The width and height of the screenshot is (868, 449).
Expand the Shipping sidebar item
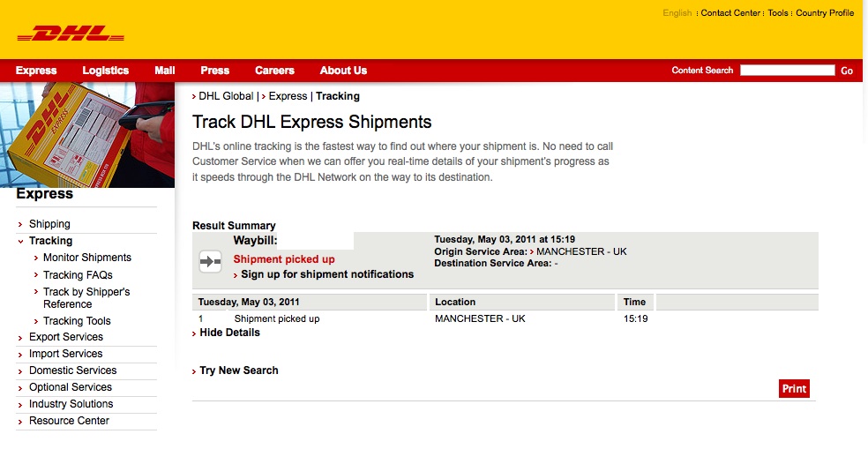tap(49, 224)
